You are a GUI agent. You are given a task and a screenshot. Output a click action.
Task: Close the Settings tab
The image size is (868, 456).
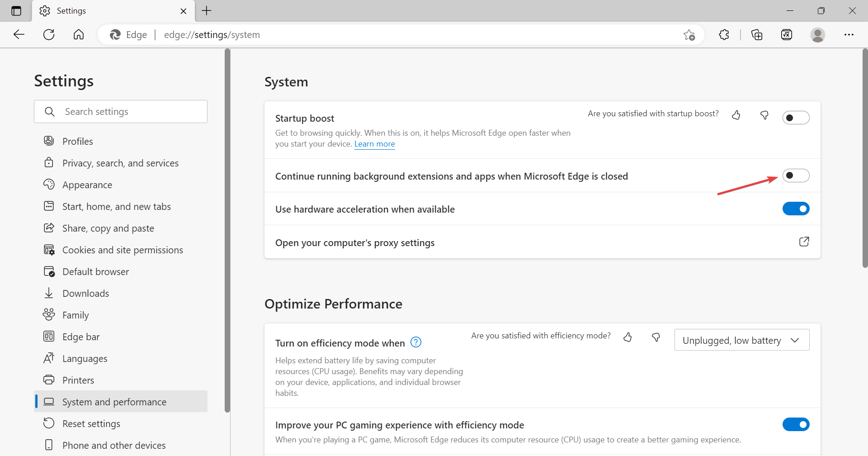[x=183, y=11]
